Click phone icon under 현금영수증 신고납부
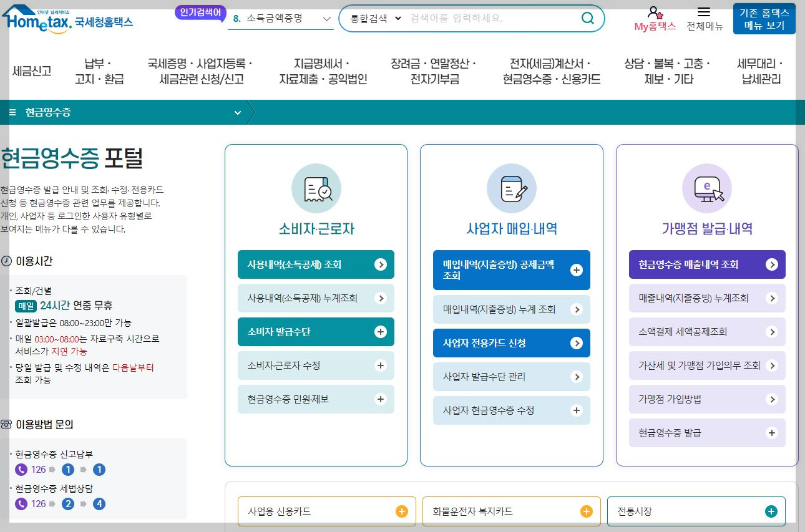This screenshot has height=532, width=805. click(x=21, y=470)
